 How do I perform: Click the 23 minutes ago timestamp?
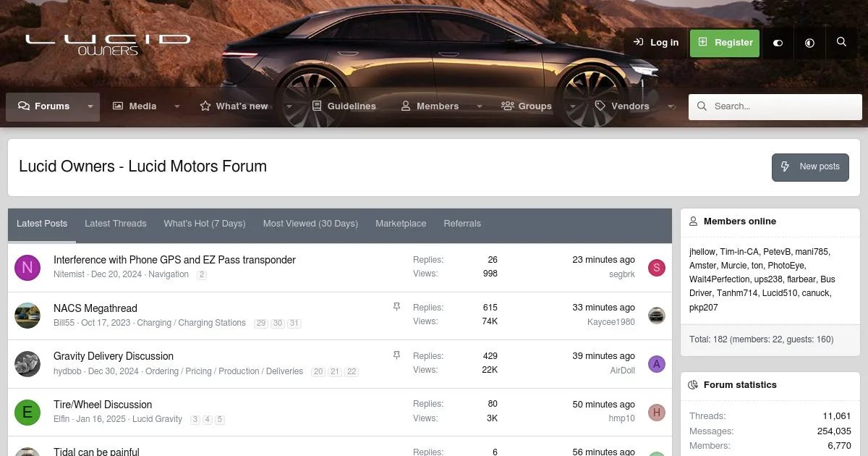[604, 260]
